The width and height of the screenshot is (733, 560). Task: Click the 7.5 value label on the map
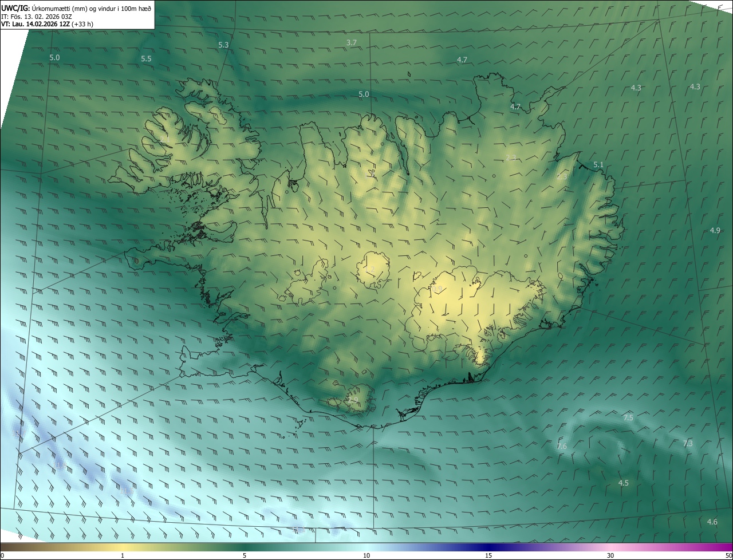(x=628, y=418)
